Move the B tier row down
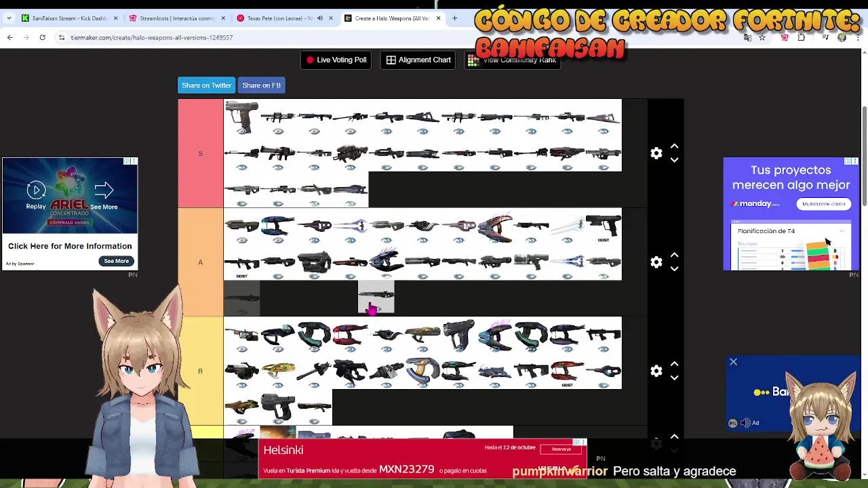This screenshot has height=488, width=868. coord(674,378)
